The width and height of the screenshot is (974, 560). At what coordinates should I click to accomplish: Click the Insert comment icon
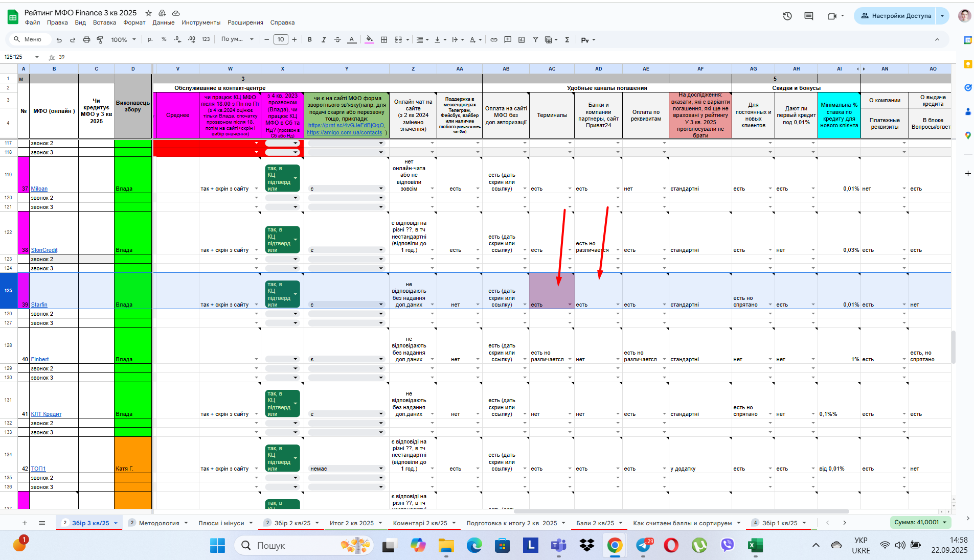click(x=508, y=39)
